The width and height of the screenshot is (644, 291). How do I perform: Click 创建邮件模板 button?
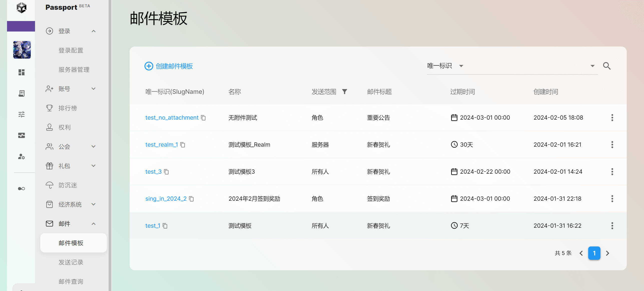(x=169, y=66)
